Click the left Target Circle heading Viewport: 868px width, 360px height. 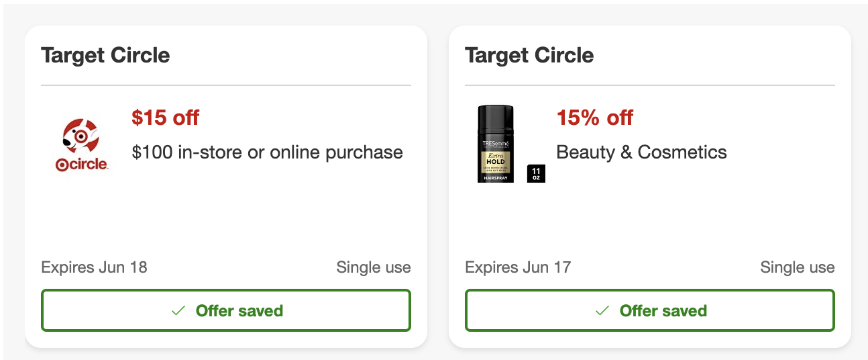coord(105,55)
